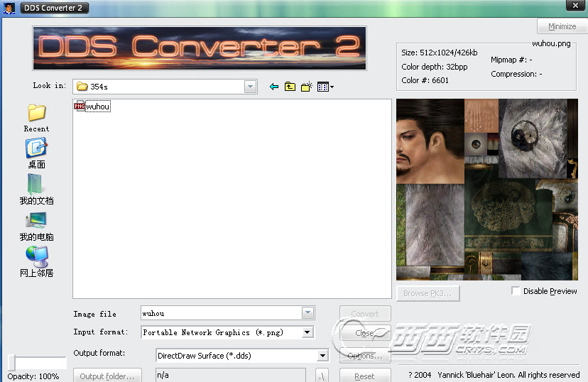Screen dimensions: 588x382
Task: Open the Input format dropdown
Action: click(307, 332)
